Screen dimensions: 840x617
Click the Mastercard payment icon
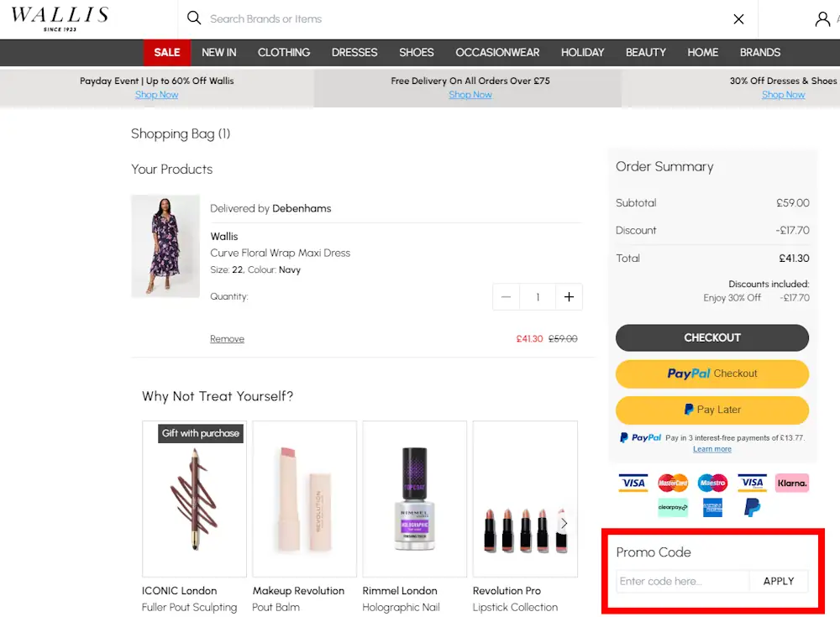(x=673, y=483)
